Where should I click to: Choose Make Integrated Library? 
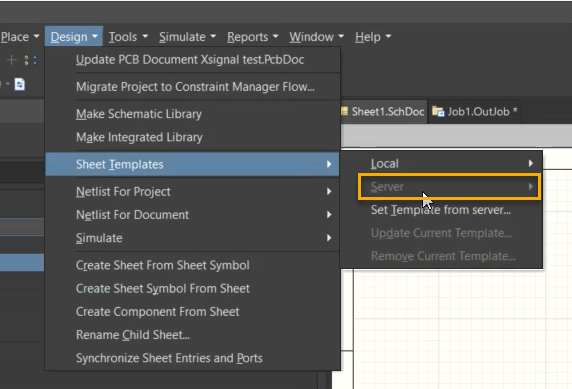click(193, 137)
